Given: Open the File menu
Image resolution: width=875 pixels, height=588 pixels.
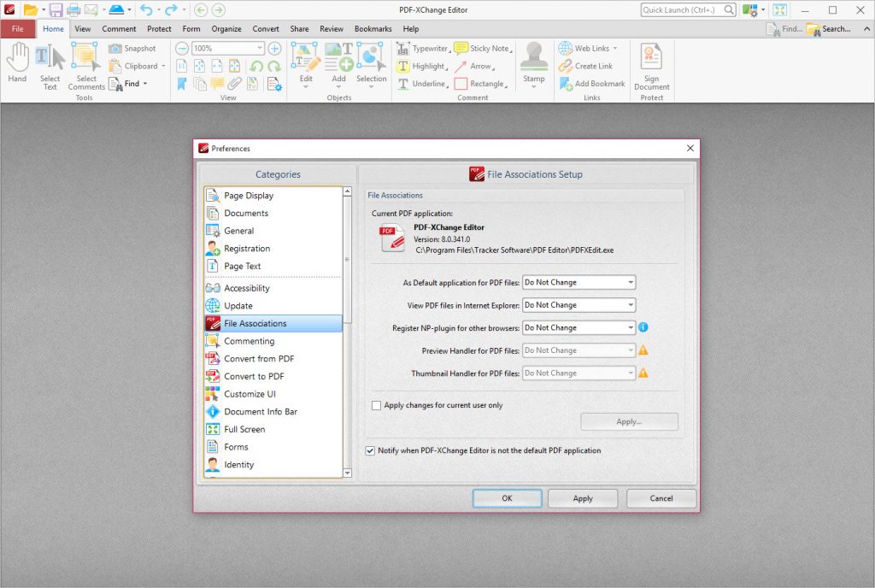Looking at the screenshot, I should pyautogui.click(x=18, y=29).
